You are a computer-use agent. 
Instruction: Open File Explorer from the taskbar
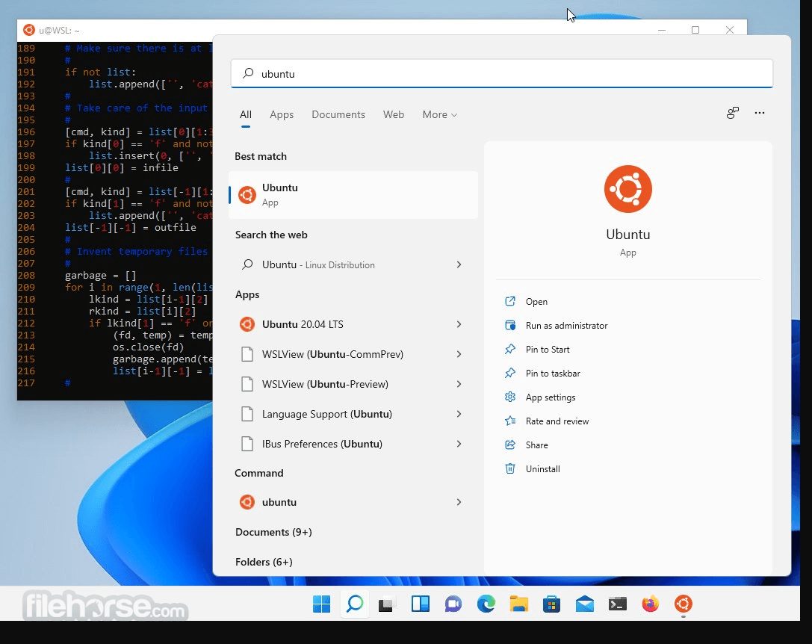[x=519, y=604]
